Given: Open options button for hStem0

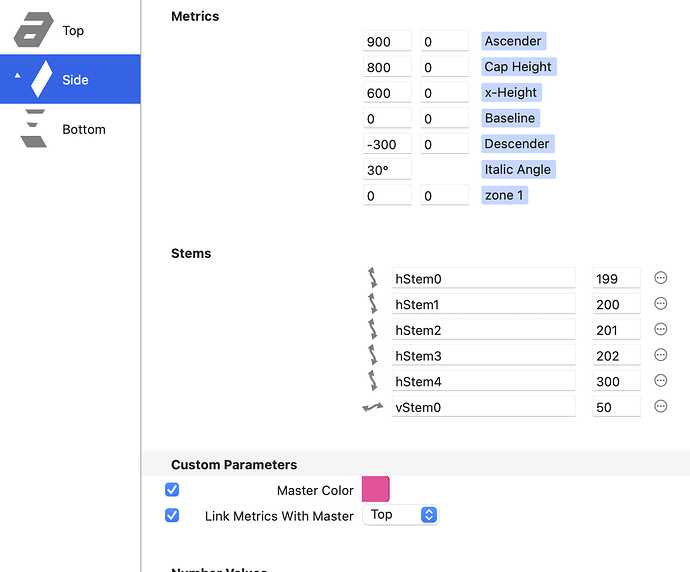Looking at the screenshot, I should [x=660, y=278].
